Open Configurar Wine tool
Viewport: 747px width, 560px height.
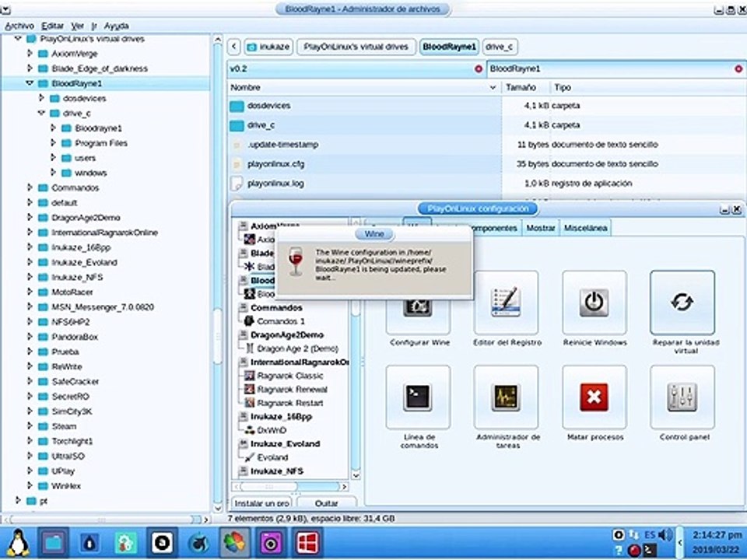418,307
